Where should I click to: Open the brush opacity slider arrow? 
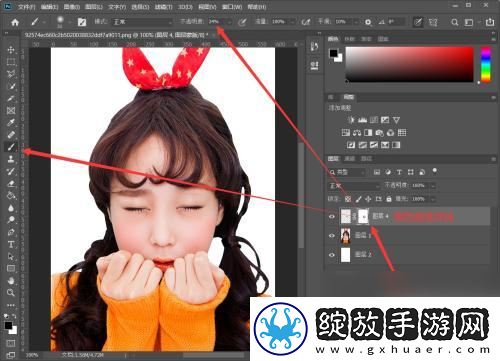tap(229, 22)
